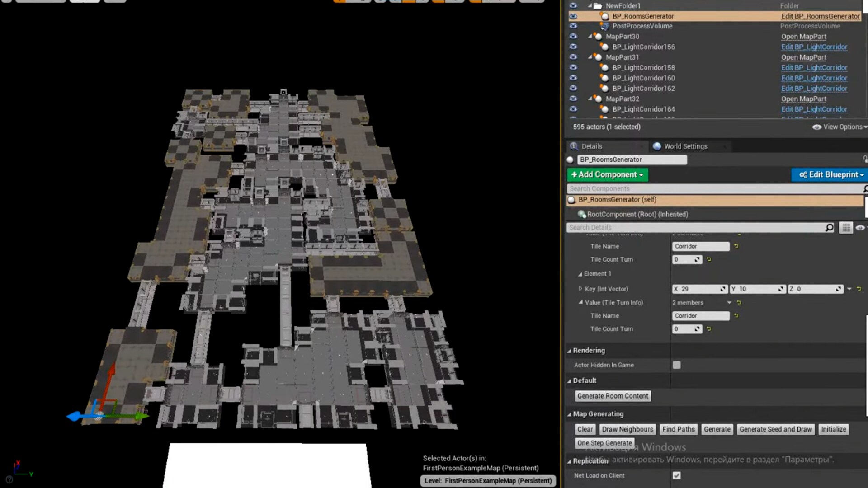Click eye filter icon beside Search Details
This screenshot has width=868, height=488.
tap(860, 228)
